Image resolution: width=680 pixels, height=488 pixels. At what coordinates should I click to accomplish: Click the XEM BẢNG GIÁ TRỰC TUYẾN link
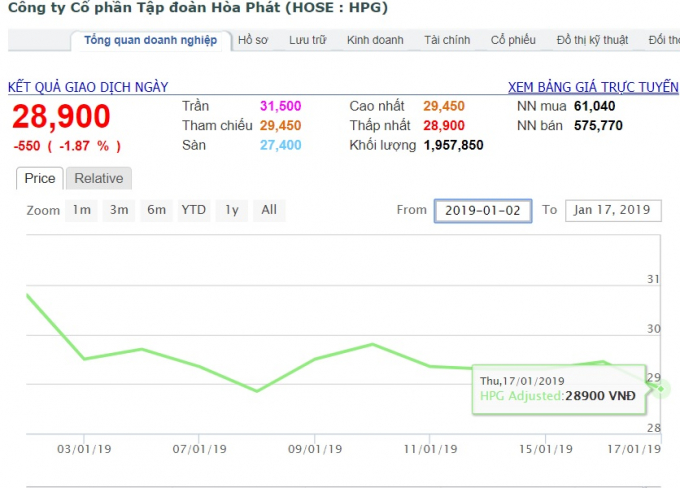[x=593, y=87]
